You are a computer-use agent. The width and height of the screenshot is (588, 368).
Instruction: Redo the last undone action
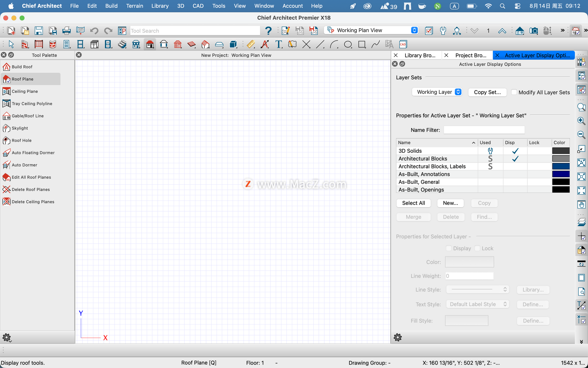point(108,31)
